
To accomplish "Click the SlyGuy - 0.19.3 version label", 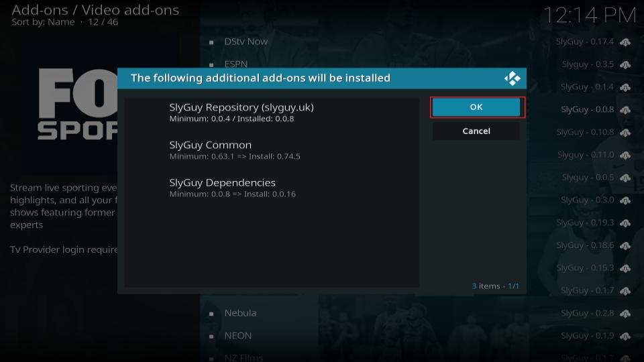I will pos(585,223).
